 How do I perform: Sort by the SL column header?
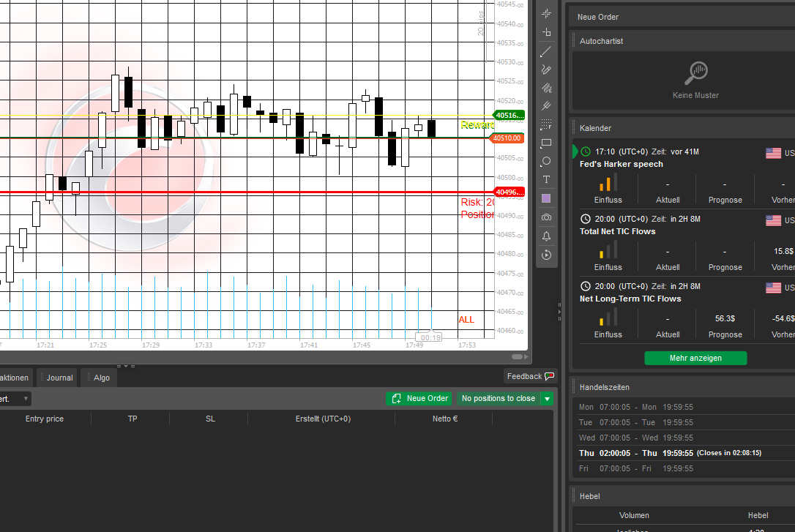(210, 419)
